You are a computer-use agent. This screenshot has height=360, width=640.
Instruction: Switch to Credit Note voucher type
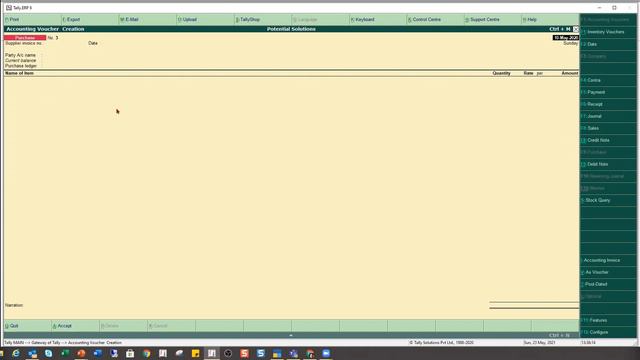pos(608,140)
